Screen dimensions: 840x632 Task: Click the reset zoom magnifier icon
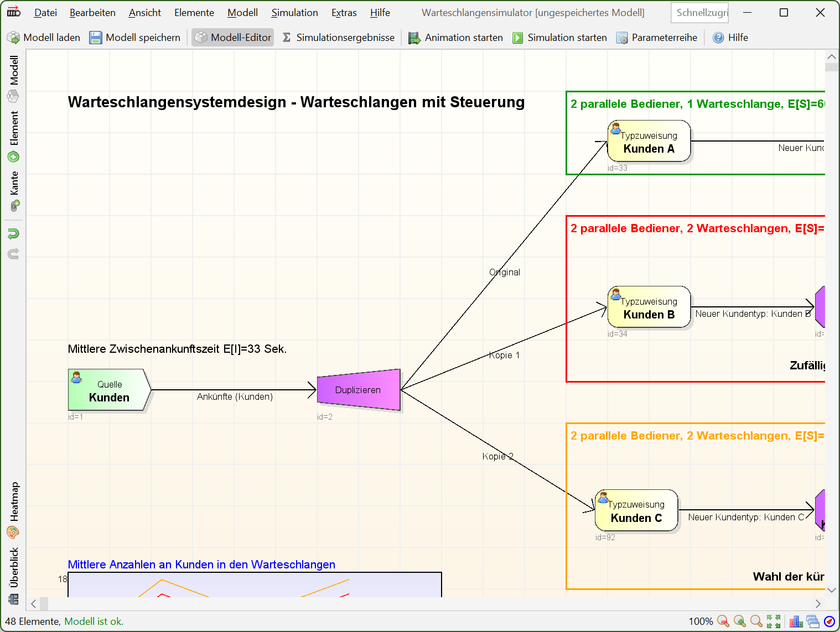click(756, 621)
